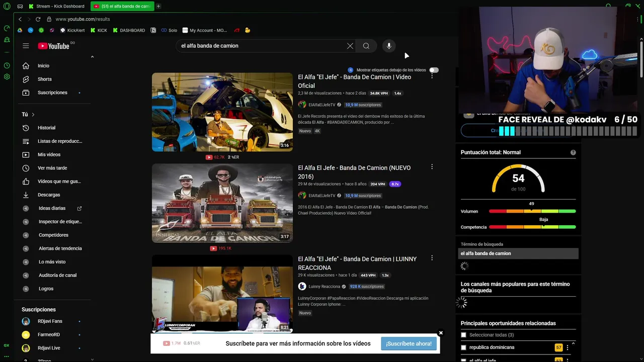Click the Ver más tarde clock icon

pos(26,168)
